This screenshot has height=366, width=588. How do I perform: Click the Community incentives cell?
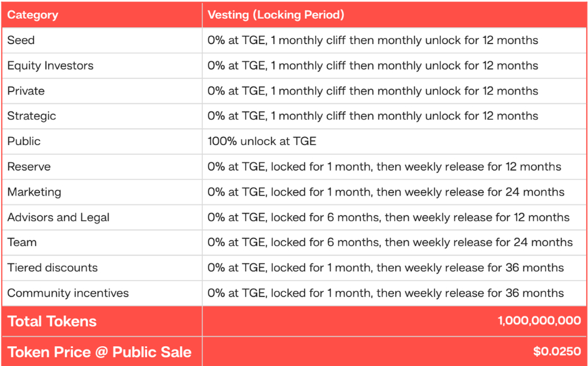pyautogui.click(x=68, y=293)
